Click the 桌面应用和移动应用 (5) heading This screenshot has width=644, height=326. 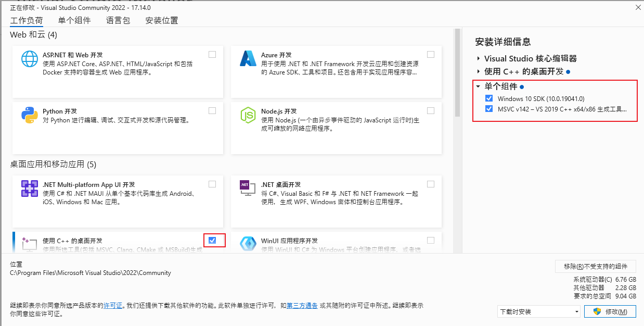click(x=54, y=164)
